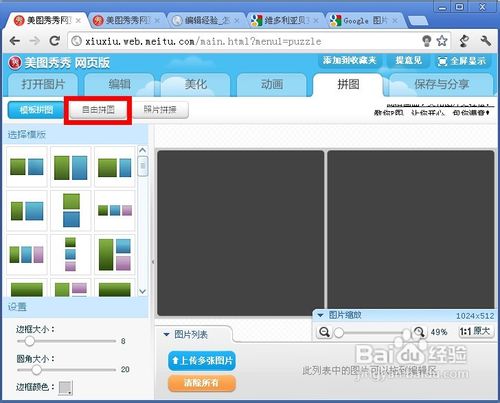Screen dimensions: 500x403
Task: Open the 美化 tab
Action: click(x=196, y=85)
